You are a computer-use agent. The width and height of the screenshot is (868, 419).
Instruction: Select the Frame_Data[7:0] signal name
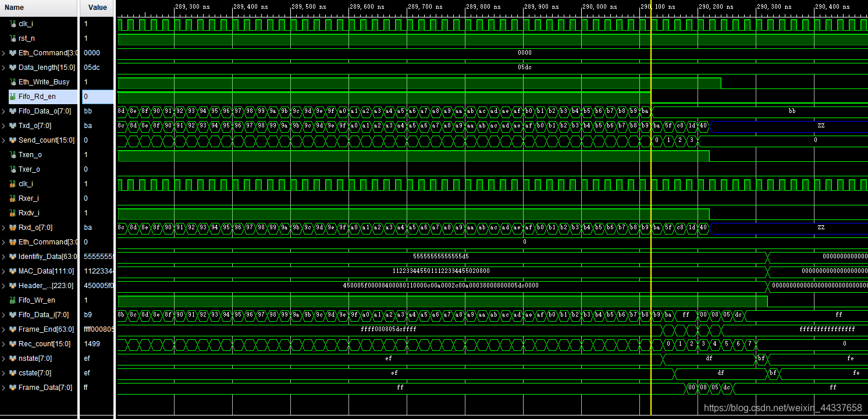click(45, 388)
